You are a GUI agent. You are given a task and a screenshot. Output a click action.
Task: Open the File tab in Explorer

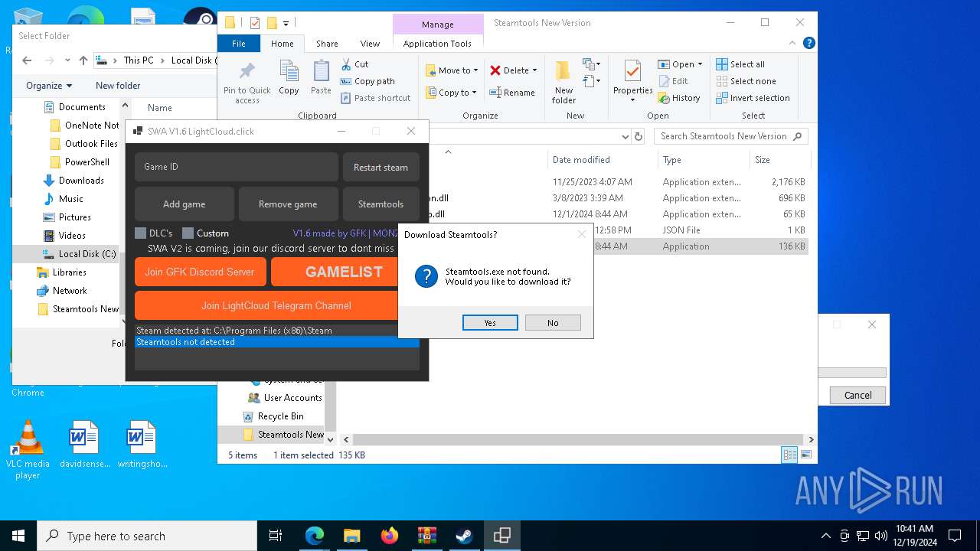(239, 44)
